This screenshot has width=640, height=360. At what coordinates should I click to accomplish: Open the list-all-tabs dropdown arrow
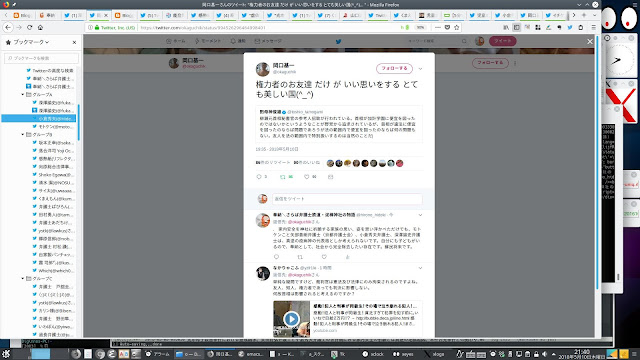pyautogui.click(x=594, y=15)
